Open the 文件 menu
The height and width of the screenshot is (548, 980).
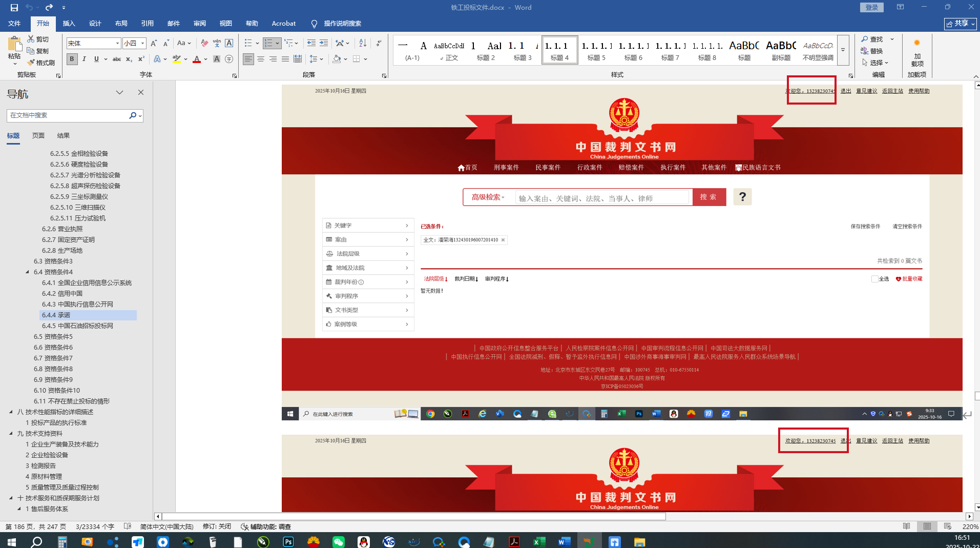pyautogui.click(x=14, y=24)
